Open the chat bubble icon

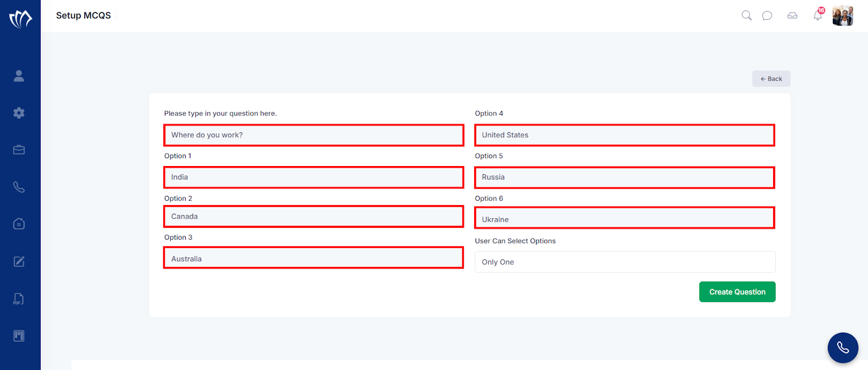pos(767,16)
